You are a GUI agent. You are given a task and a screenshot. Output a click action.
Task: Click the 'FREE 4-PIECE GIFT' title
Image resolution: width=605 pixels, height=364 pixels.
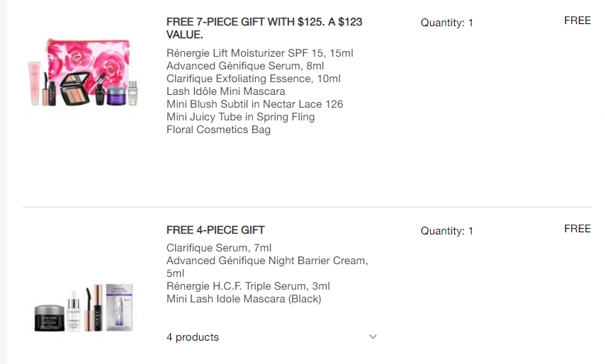[215, 230]
